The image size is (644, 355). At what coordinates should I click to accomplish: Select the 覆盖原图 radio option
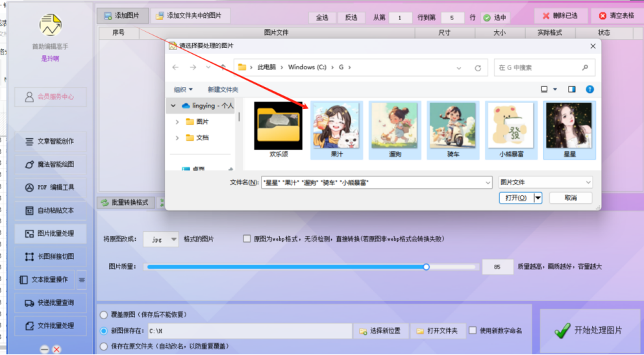pos(104,315)
